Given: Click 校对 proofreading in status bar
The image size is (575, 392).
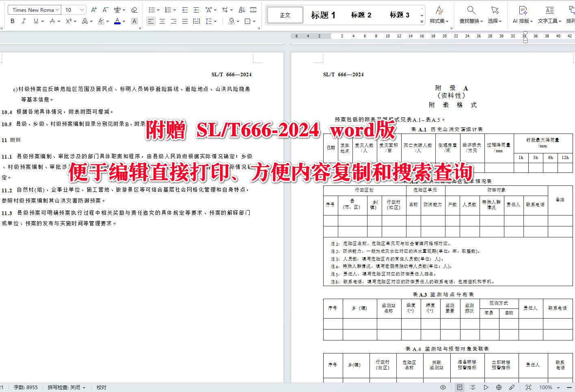Looking at the screenshot, I should click(101, 387).
